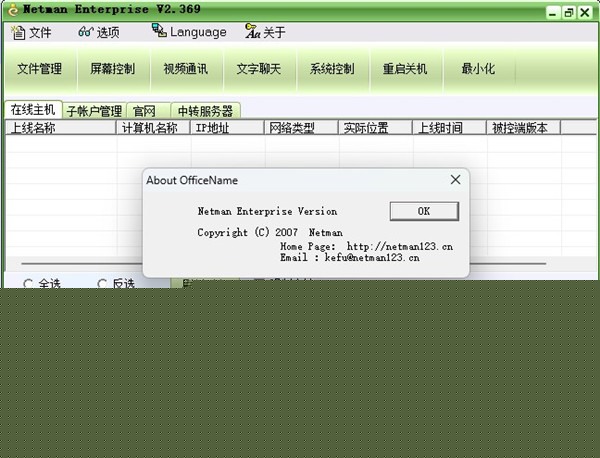Image resolution: width=600 pixels, height=458 pixels.
Task: Open 文字聊天 text chat
Action: tap(259, 69)
